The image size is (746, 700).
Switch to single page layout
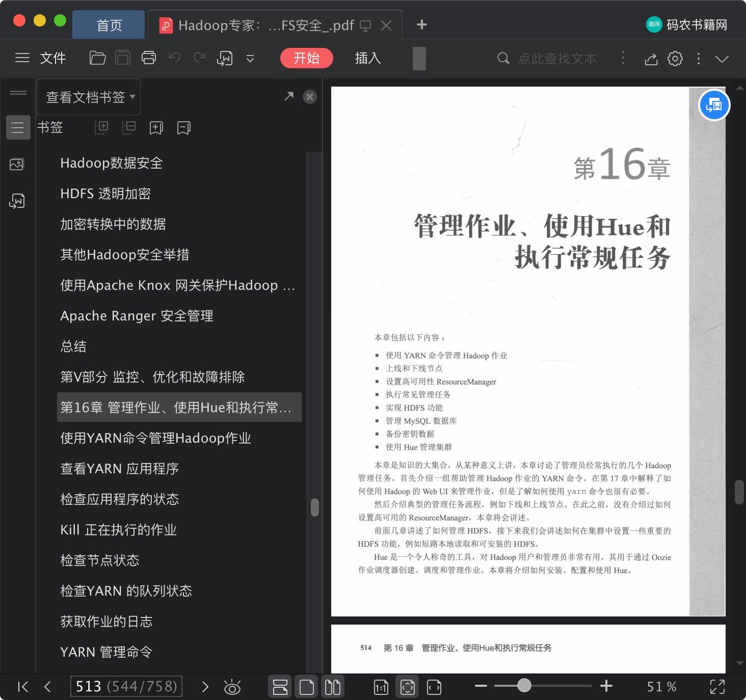click(307, 687)
